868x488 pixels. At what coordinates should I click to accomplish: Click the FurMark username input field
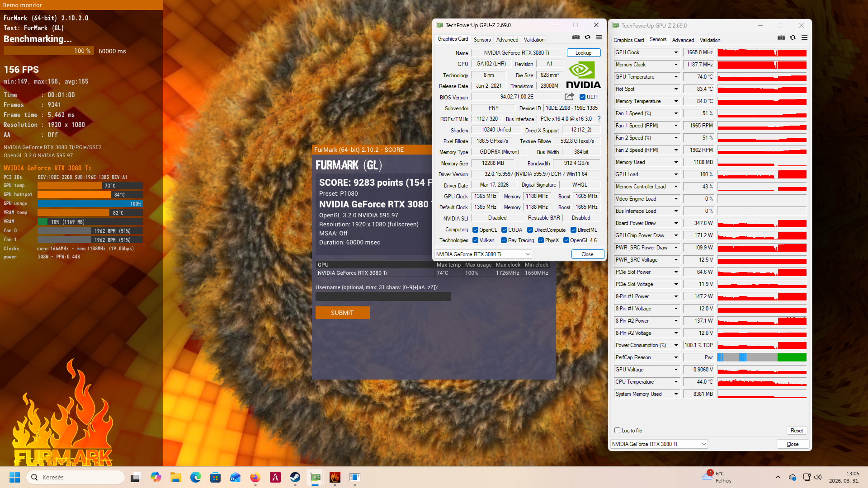[383, 296]
